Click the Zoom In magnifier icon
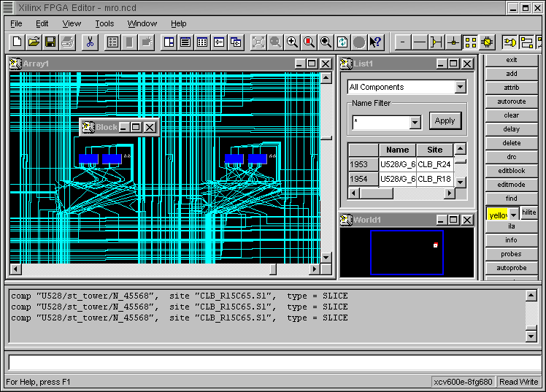Screen dimensions: 546x392 [292, 42]
